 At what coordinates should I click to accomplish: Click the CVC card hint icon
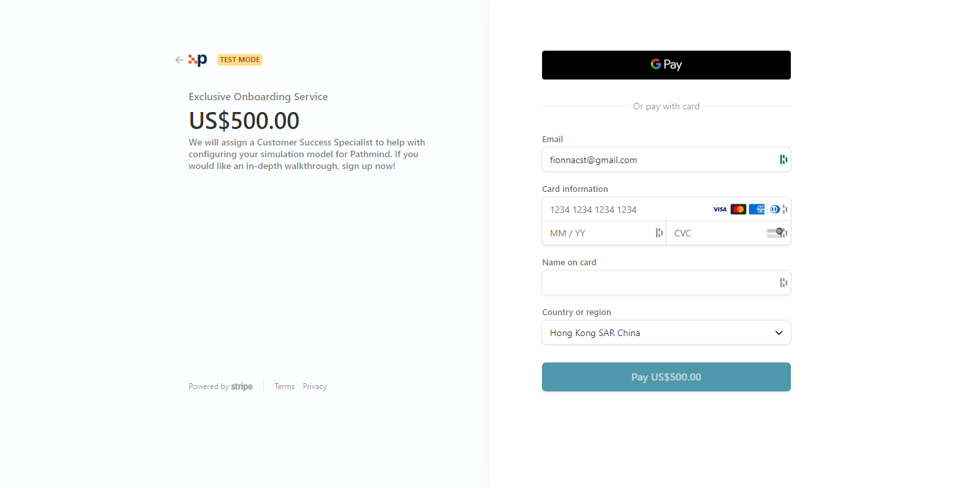pos(775,233)
